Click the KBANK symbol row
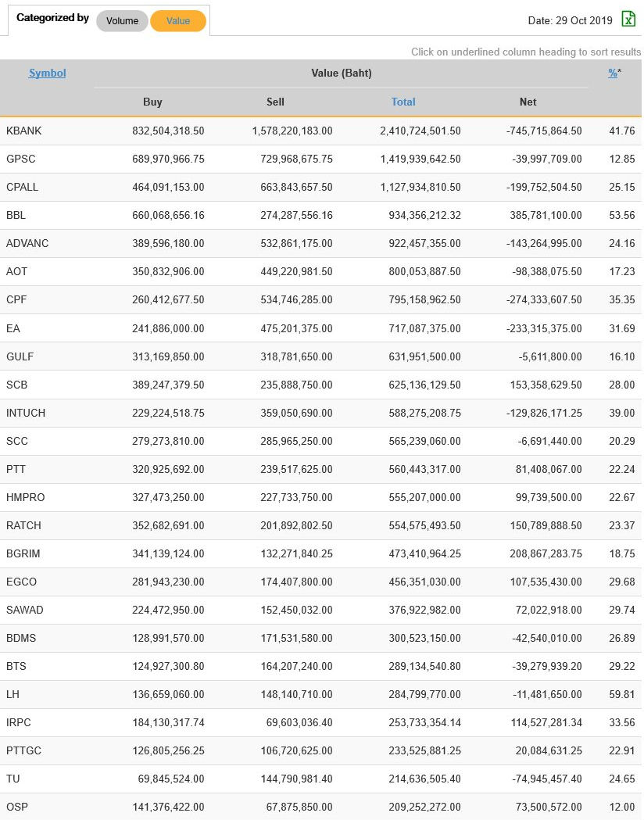 click(x=24, y=131)
